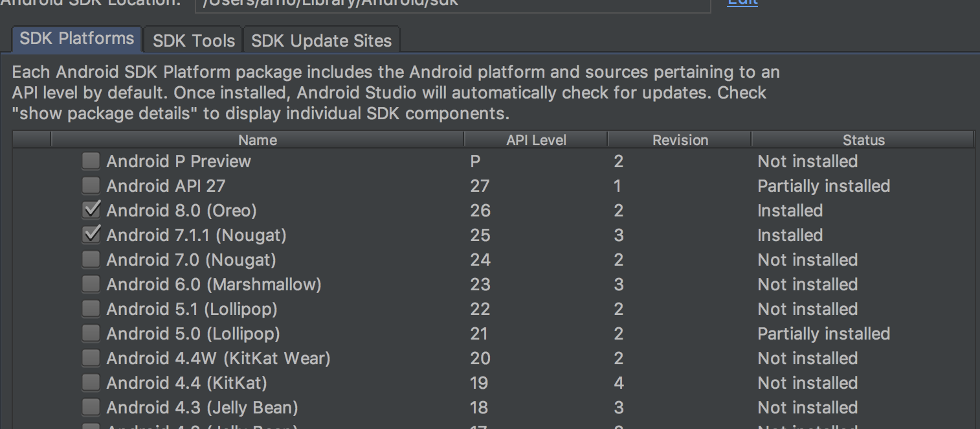
Task: Check the Android 7.0 (Nougat) checkbox
Action: point(91,259)
